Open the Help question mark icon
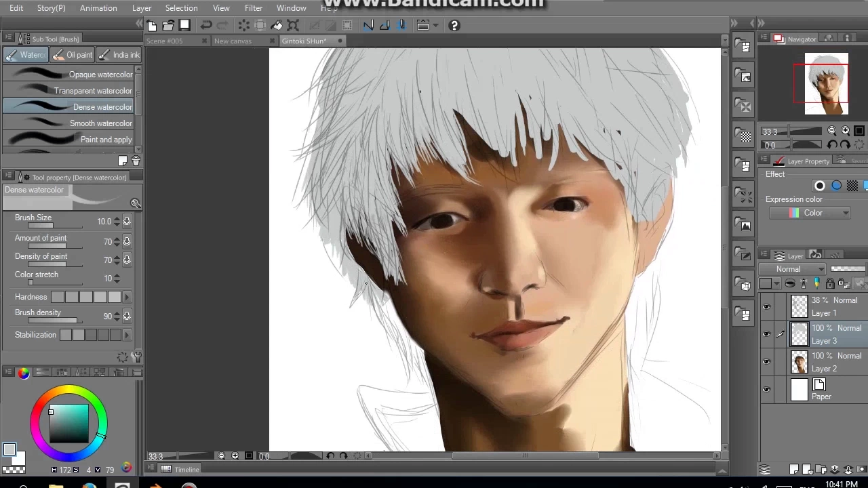The image size is (868, 488). [x=454, y=26]
